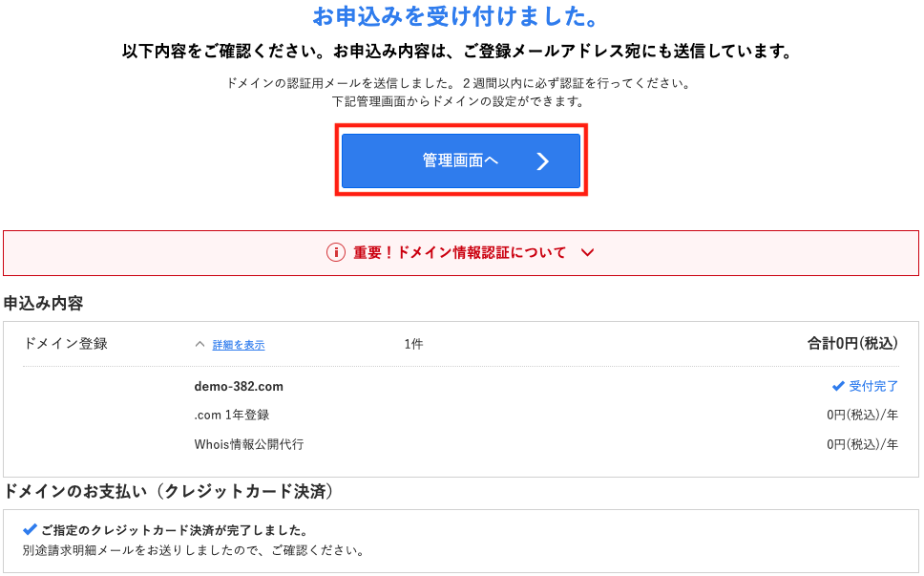
Task: Select the demo-382.com domain name
Action: tap(239, 386)
